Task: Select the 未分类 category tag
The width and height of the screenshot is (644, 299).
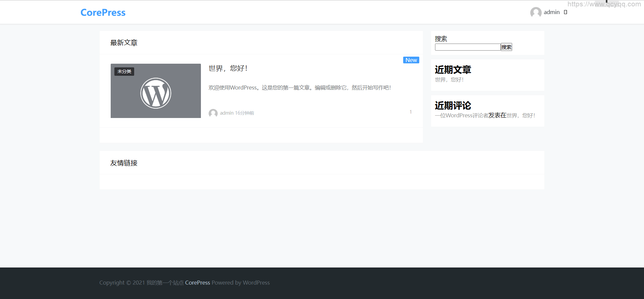Action: pos(124,71)
